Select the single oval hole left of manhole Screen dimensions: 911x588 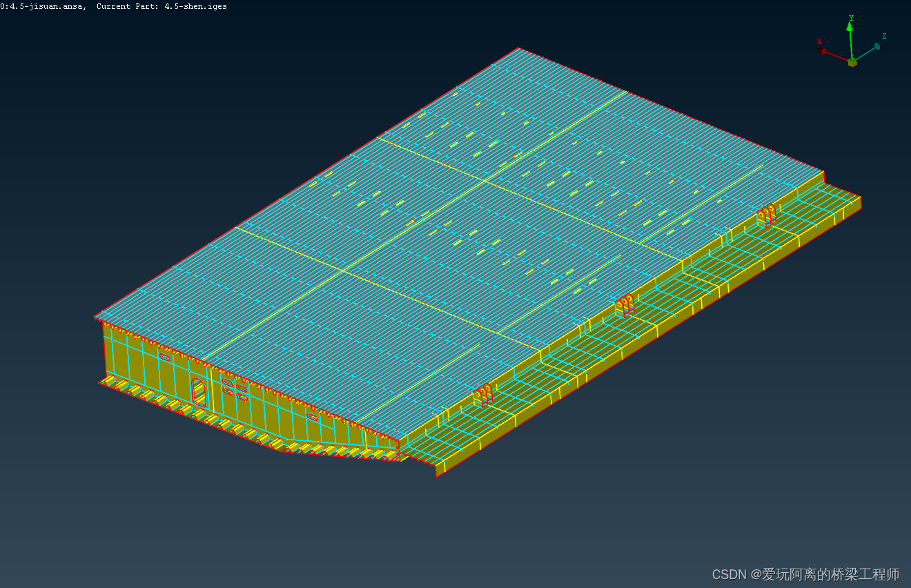165,357
